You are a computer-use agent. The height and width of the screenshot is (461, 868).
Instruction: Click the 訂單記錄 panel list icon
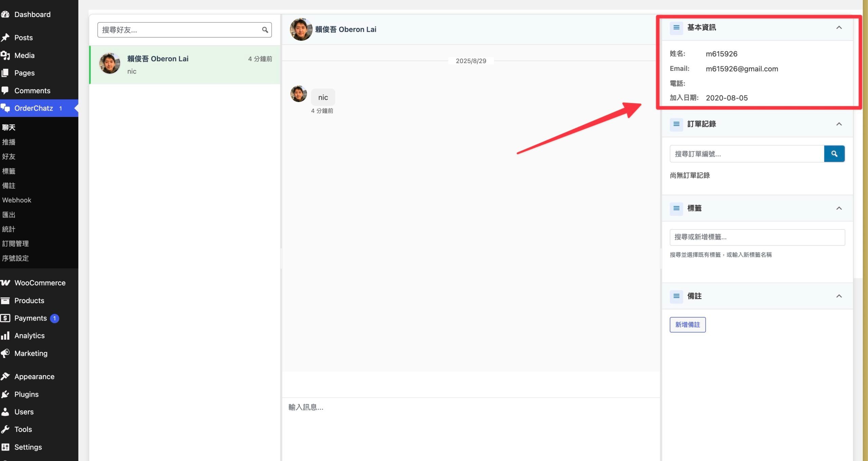tap(676, 124)
